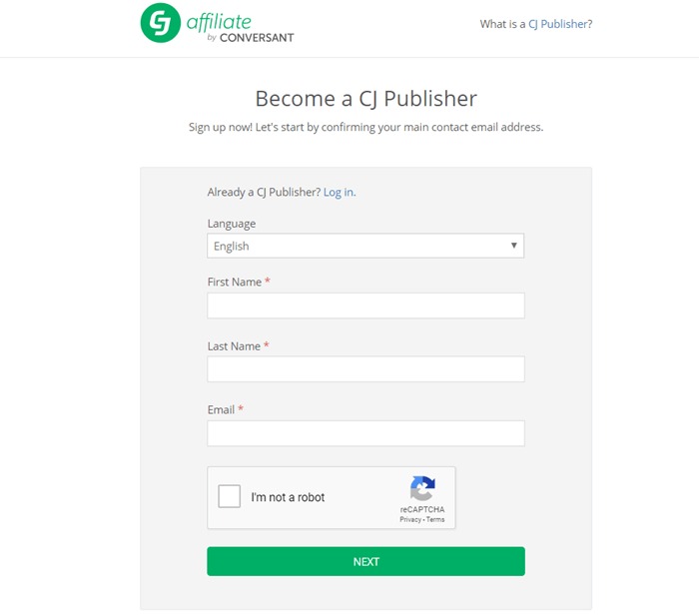699x616 pixels.
Task: Follow the Log in link
Action: (x=340, y=192)
